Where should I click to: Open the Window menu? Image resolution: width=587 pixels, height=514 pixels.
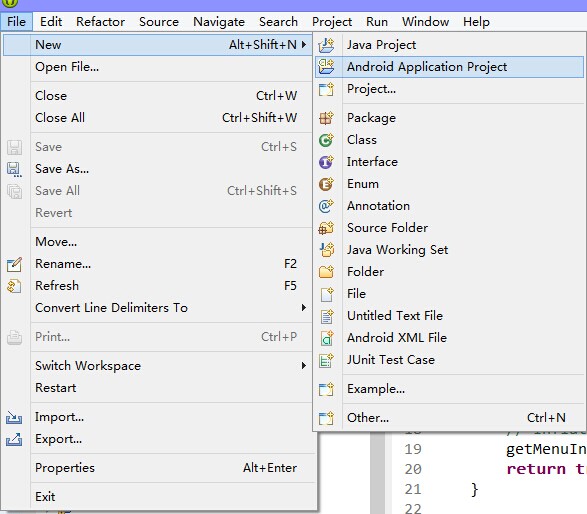[x=425, y=22]
